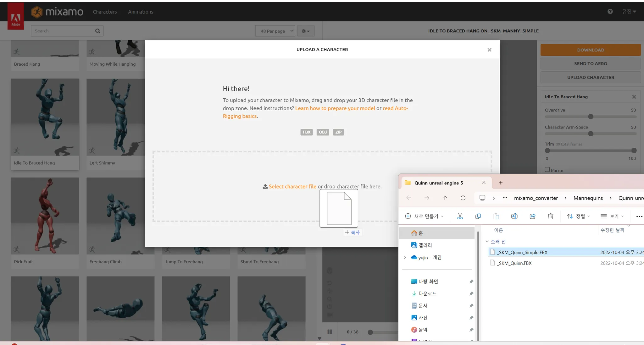Click the Select character file link

(292, 186)
